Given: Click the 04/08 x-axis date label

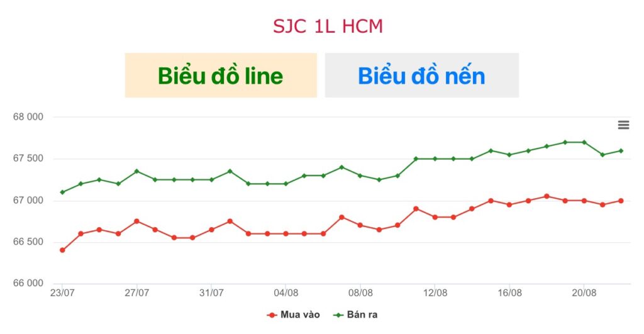Looking at the screenshot, I should pos(286,293).
